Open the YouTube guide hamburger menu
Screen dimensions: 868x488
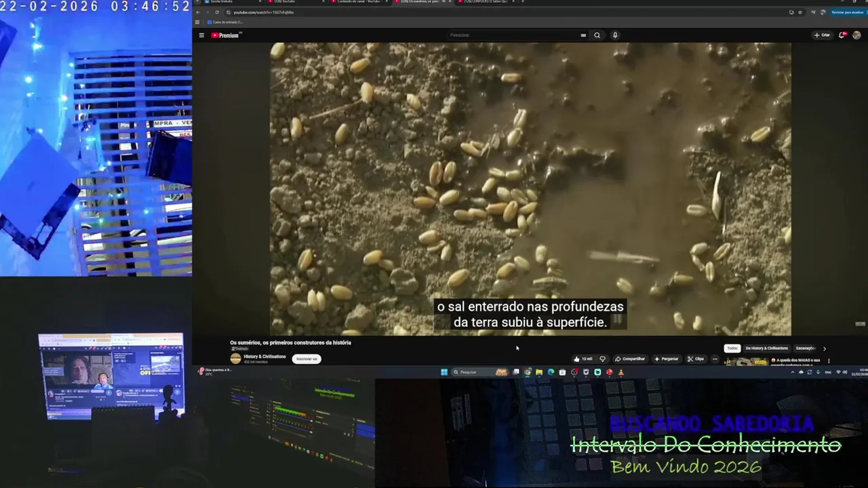[x=201, y=35]
